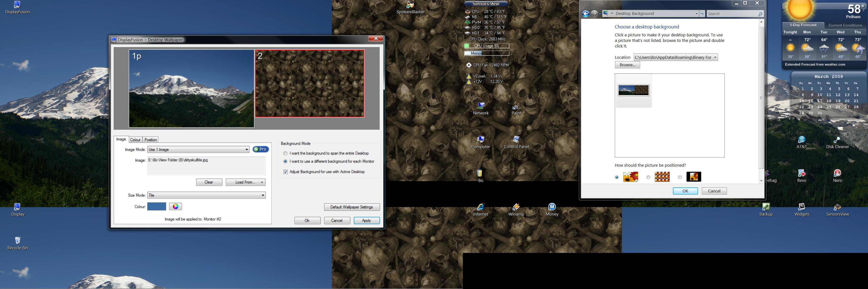Open the Money desktop shortcut

(552, 207)
